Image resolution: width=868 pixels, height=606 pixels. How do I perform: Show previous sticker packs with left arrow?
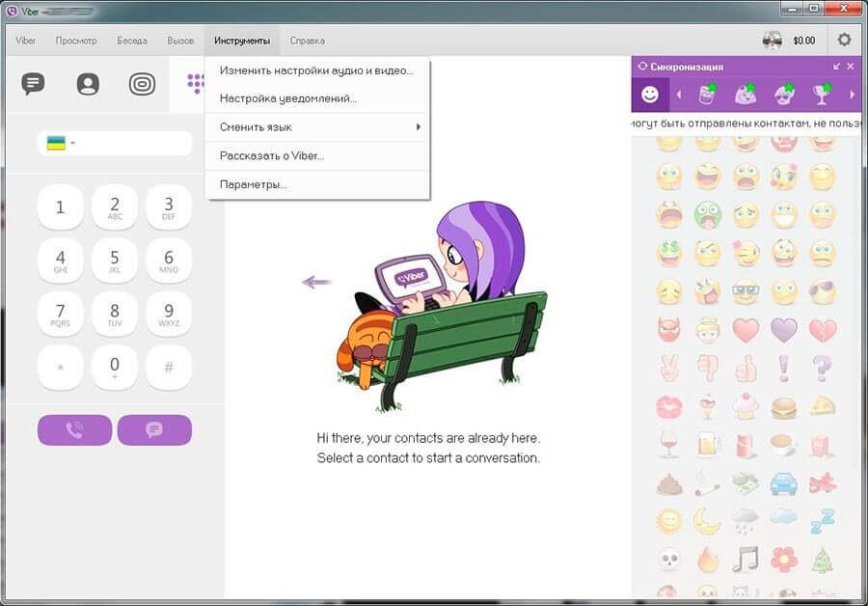pyautogui.click(x=679, y=95)
